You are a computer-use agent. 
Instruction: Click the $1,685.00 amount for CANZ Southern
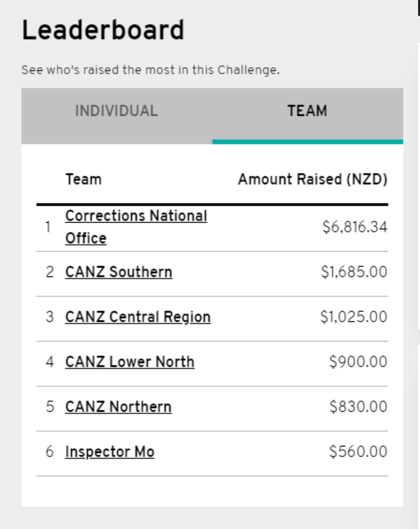[354, 272]
